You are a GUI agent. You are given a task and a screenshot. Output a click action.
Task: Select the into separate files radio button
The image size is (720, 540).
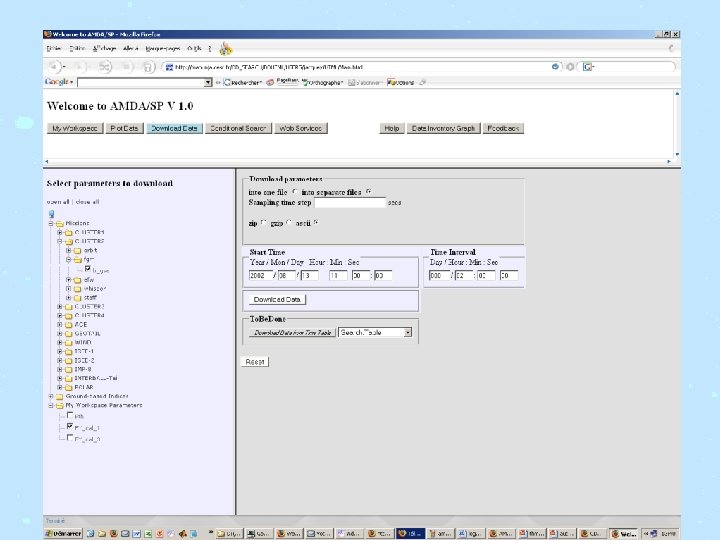[369, 191]
